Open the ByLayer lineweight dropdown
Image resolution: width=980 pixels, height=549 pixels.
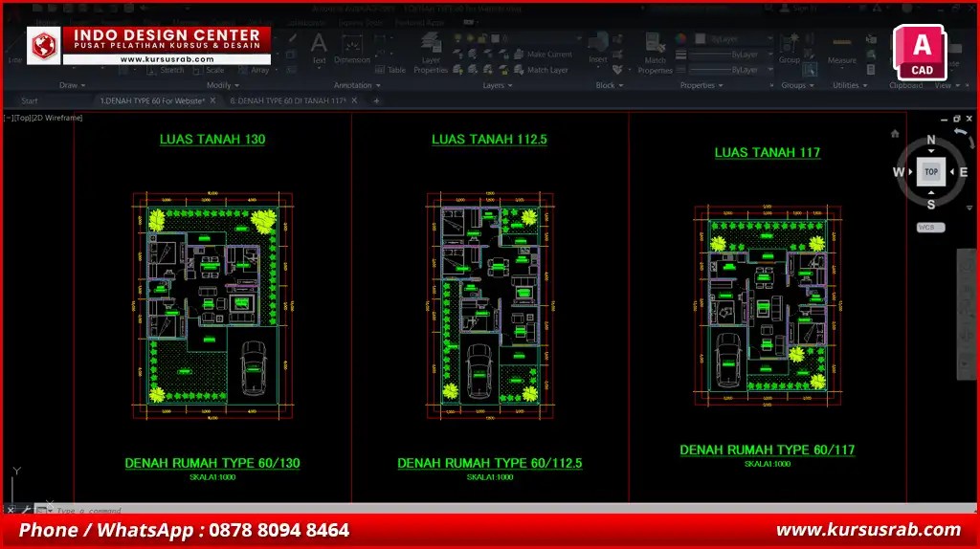click(730, 55)
